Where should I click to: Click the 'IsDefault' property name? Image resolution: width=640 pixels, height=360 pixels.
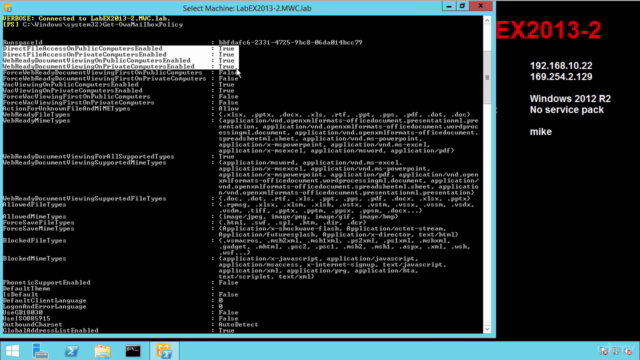[x=21, y=294]
